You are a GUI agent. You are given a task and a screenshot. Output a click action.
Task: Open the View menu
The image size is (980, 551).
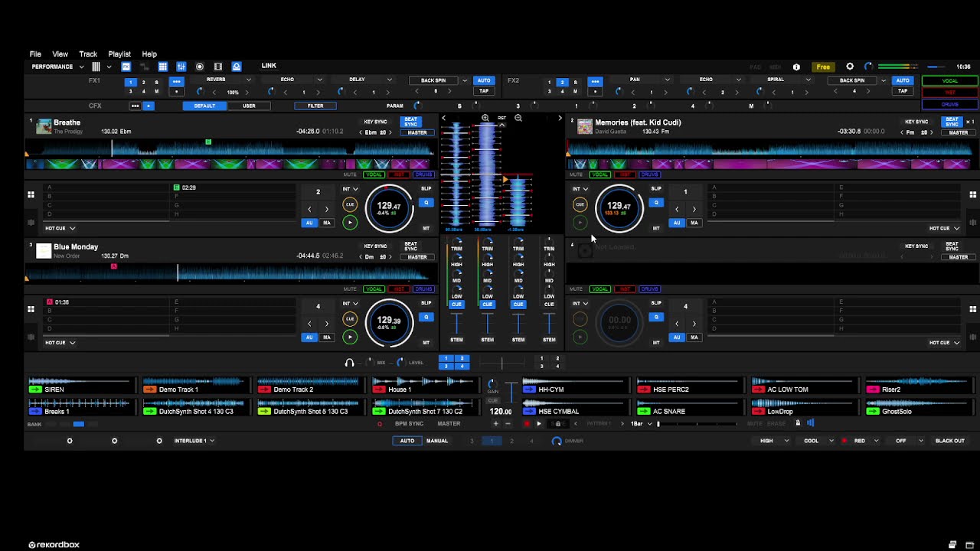[x=60, y=54]
